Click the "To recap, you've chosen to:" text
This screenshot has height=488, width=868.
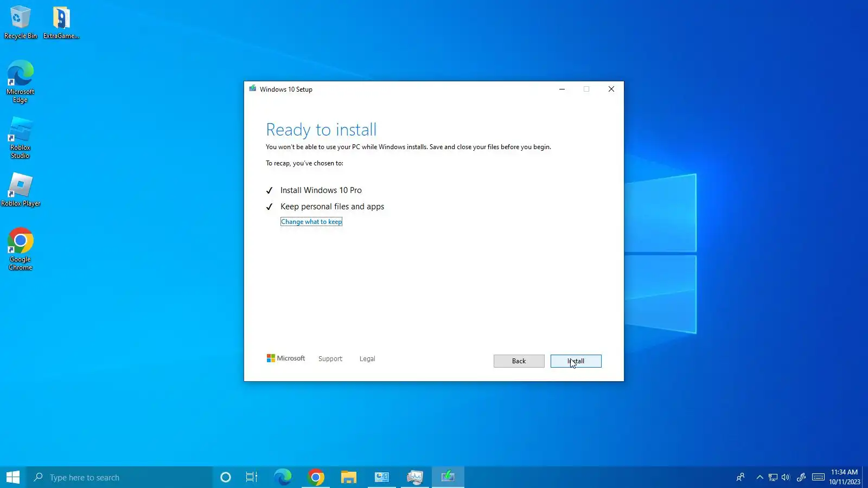(x=304, y=163)
